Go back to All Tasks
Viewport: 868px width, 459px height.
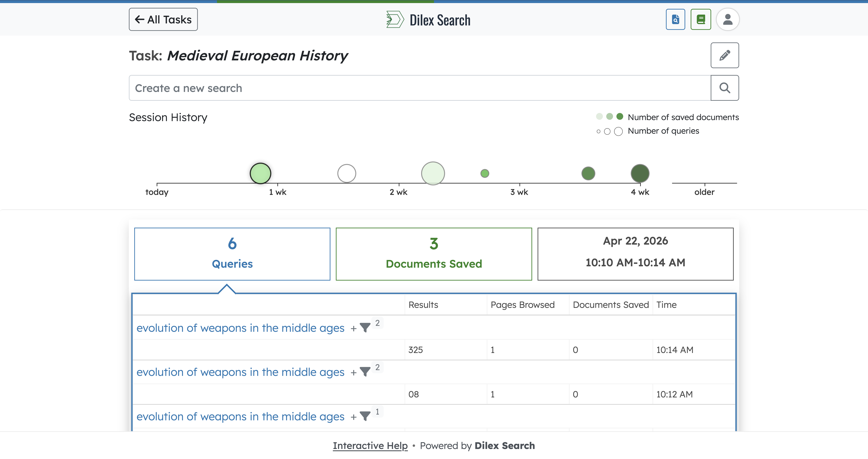point(163,20)
